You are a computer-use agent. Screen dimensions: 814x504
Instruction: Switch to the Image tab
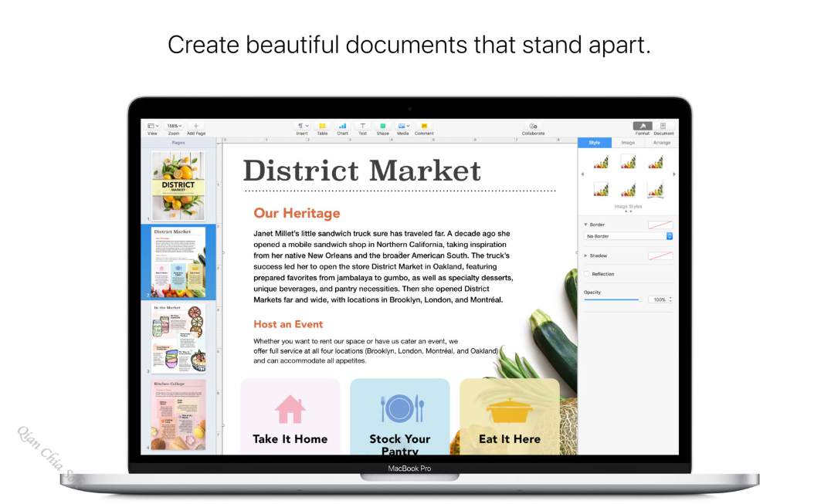tap(628, 142)
